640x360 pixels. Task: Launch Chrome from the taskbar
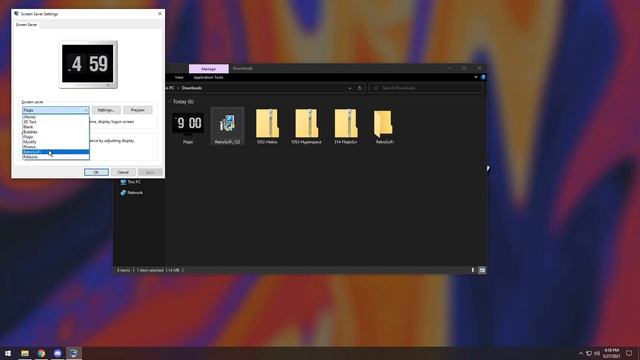[x=41, y=353]
